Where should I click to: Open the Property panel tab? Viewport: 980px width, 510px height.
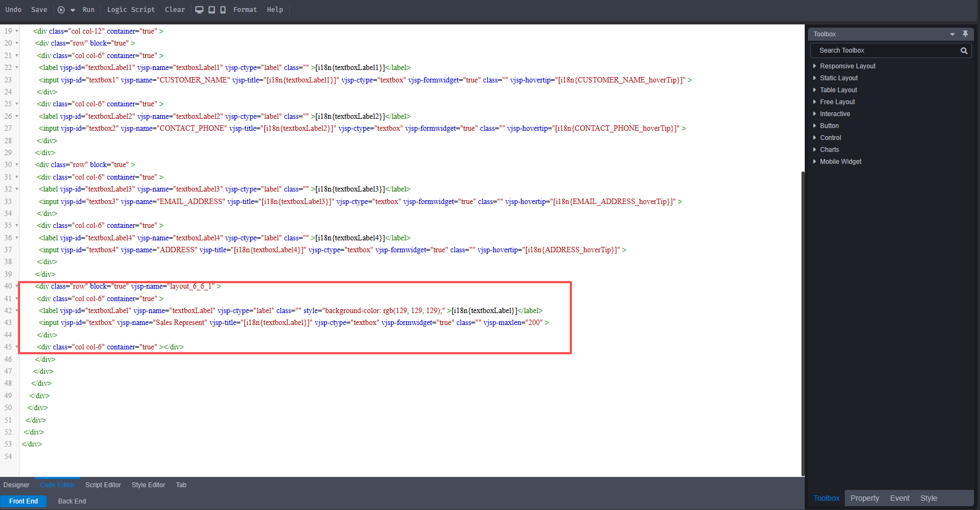(864, 498)
